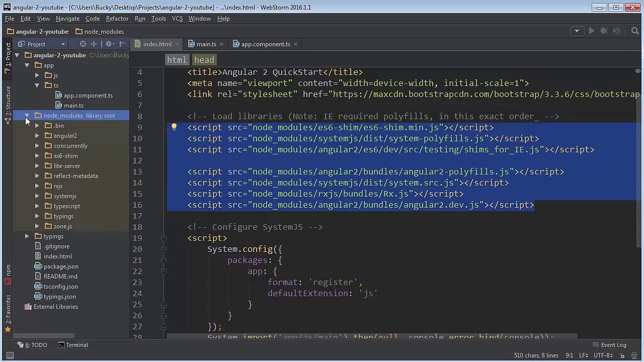
Task: Close the app.component.ts tab
Action: click(x=295, y=44)
